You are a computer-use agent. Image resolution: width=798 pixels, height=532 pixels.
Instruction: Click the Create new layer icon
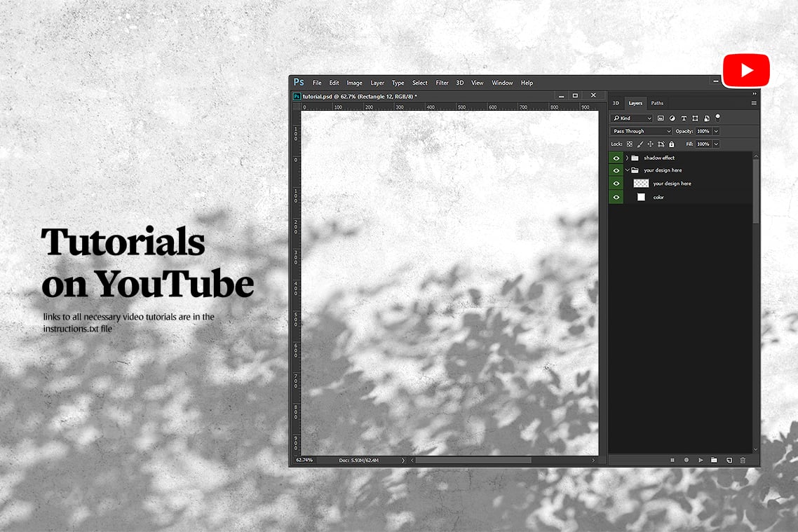tap(729, 460)
